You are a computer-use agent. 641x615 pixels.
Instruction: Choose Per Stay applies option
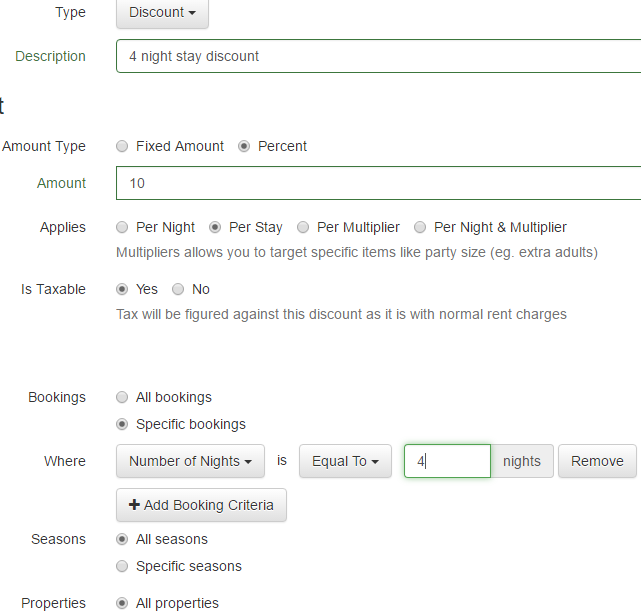coord(215,227)
